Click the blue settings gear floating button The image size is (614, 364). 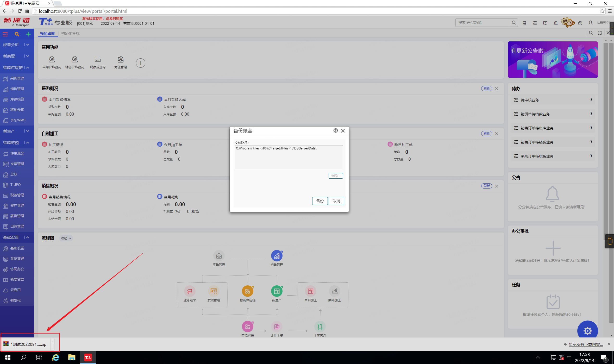pyautogui.click(x=587, y=331)
